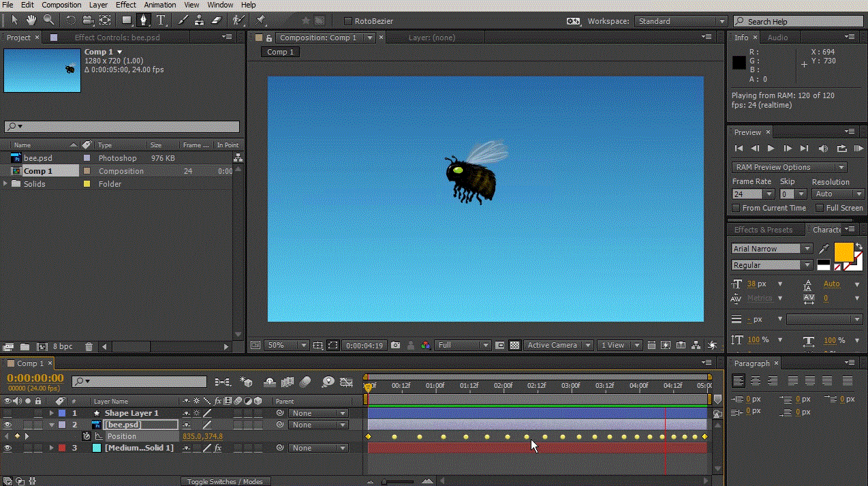
Task: Show Shape Layer 1 visibility eye
Action: click(x=7, y=413)
